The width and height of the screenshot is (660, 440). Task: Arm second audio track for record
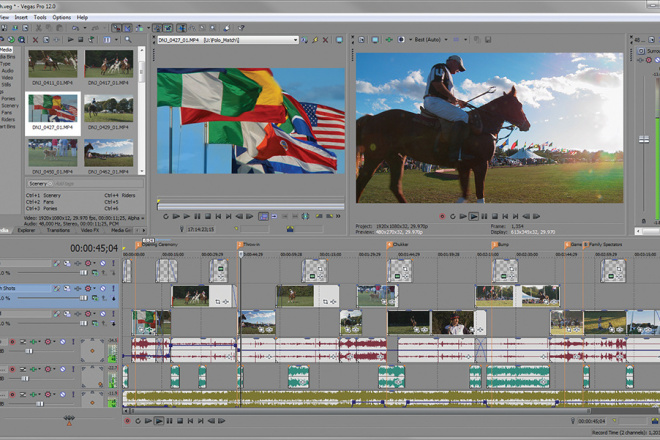click(x=12, y=369)
